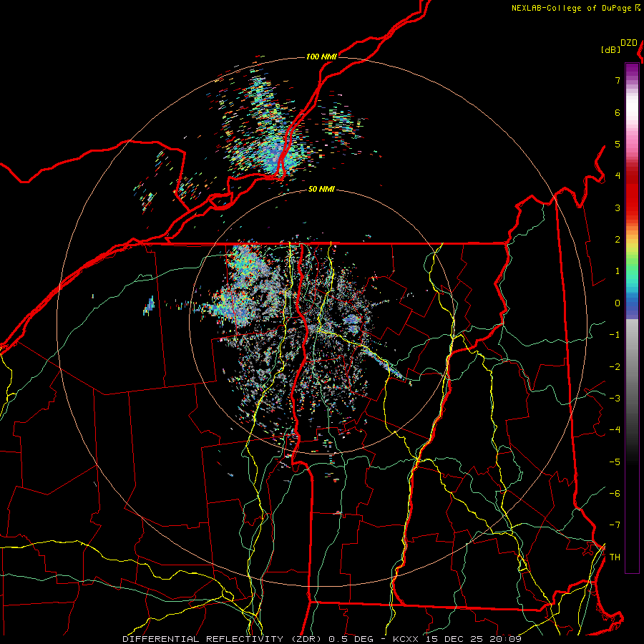Viewport: 644px width, 644px height.
Task: Select the 0 value on legend
Action: [x=618, y=303]
